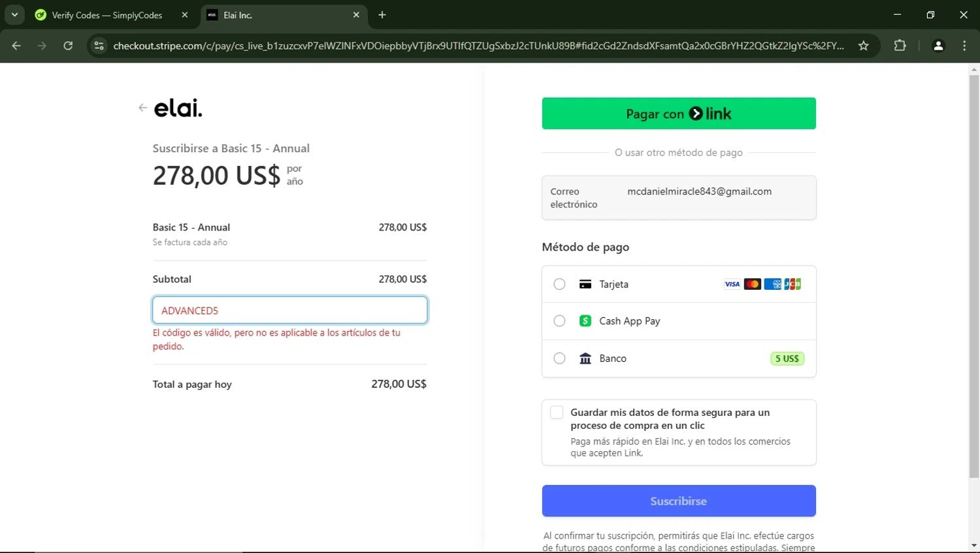Switch to the Elai Inc. tab
The image size is (980, 553).
pos(284,15)
